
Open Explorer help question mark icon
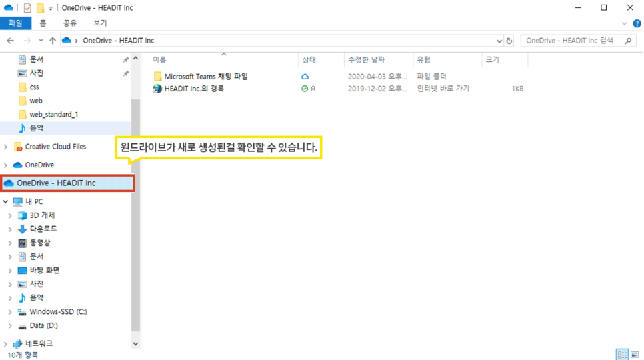click(x=637, y=24)
